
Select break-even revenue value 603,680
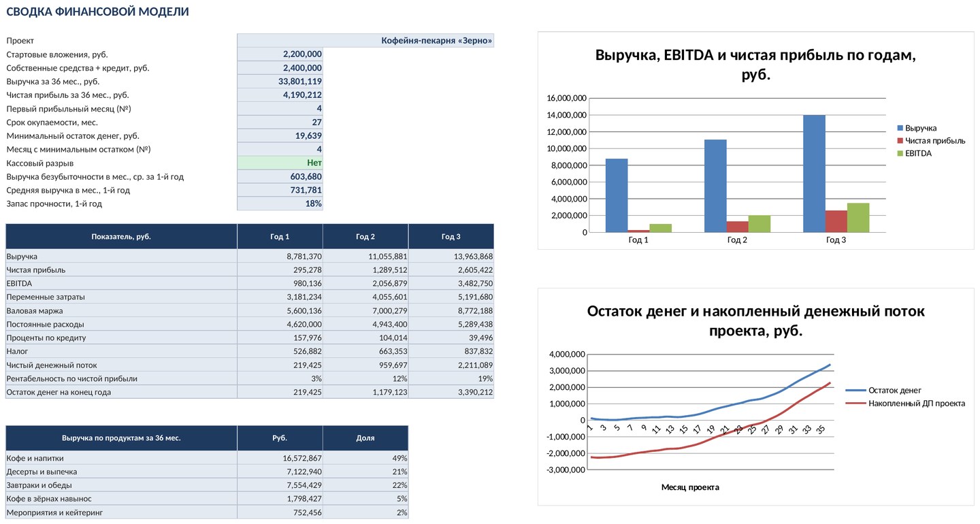[280, 177]
